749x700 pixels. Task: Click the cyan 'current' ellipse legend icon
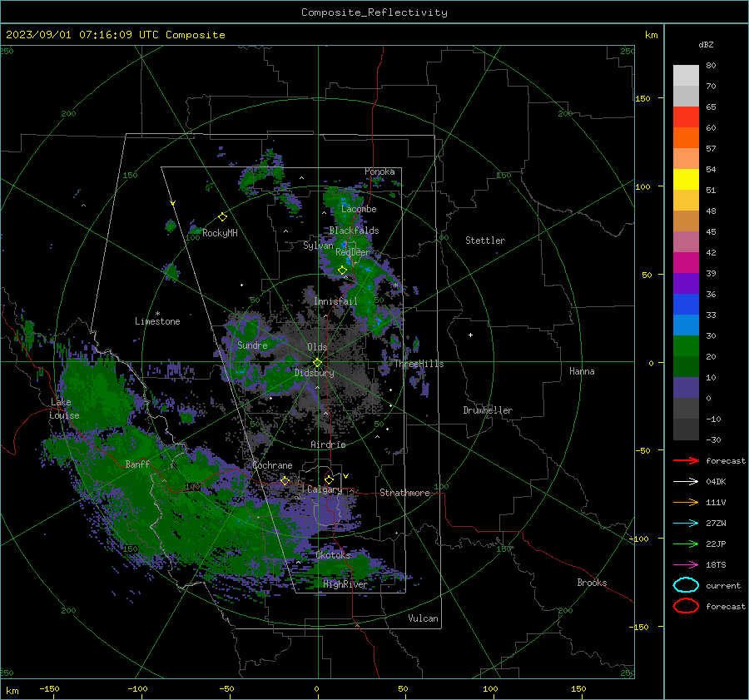point(686,585)
